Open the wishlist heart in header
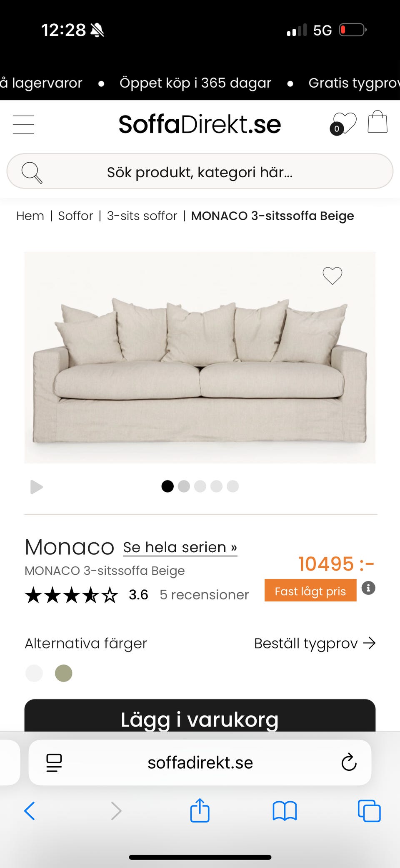The image size is (400, 868). tap(343, 124)
